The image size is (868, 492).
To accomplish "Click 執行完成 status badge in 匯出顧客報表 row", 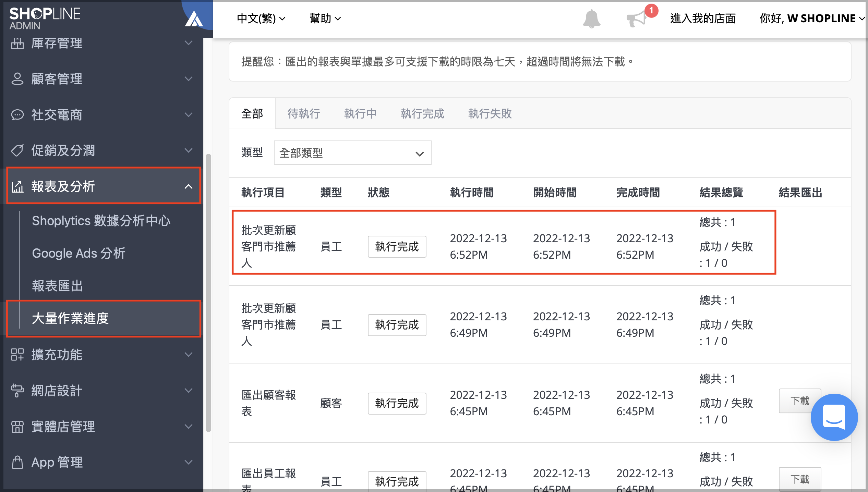I will [397, 403].
